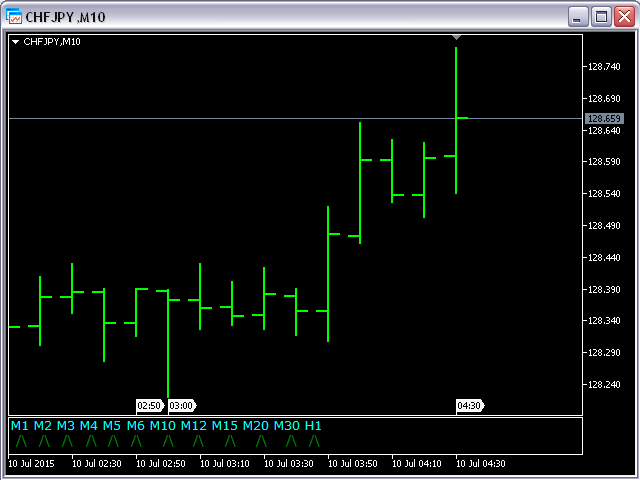This screenshot has height=480, width=640.
Task: Click the '10 Jul 03:50' time axis label
Action: 353,464
